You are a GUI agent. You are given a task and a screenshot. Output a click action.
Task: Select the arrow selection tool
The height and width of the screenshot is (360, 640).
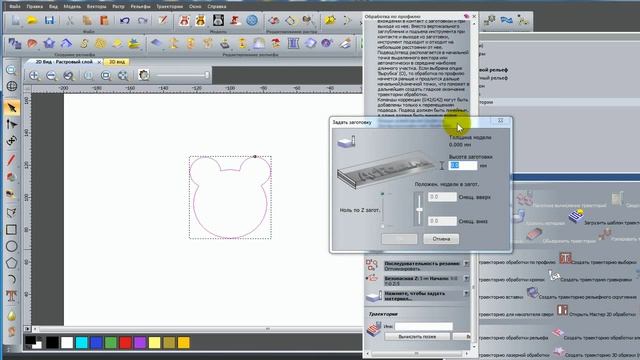11,108
